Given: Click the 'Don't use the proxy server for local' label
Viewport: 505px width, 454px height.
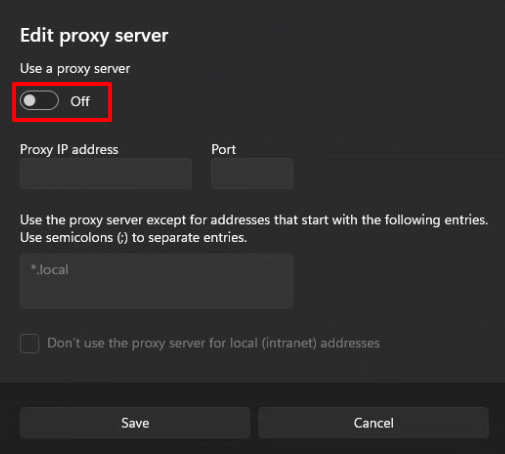Looking at the screenshot, I should (x=213, y=343).
